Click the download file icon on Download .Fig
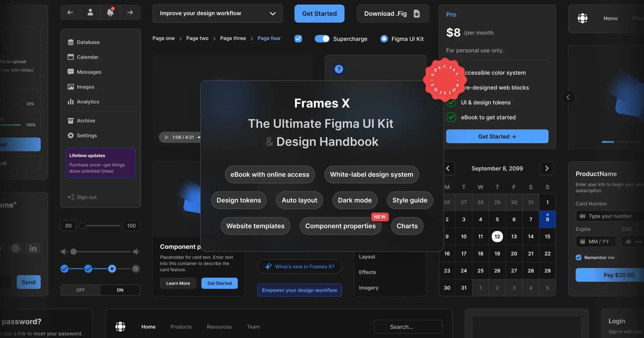 [x=417, y=14]
